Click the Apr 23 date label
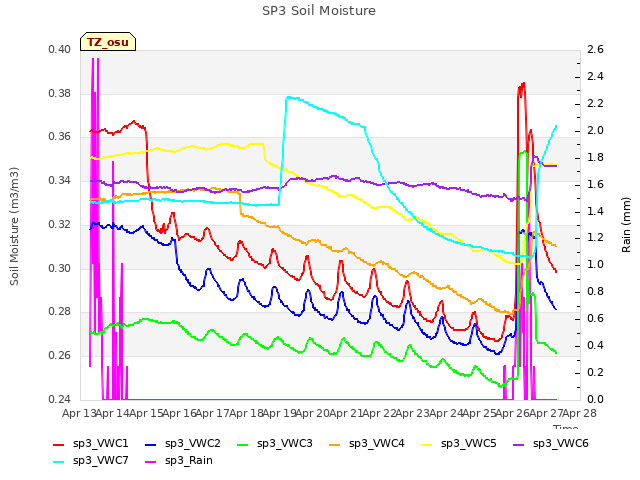Image resolution: width=640 pixels, height=480 pixels. (x=413, y=414)
